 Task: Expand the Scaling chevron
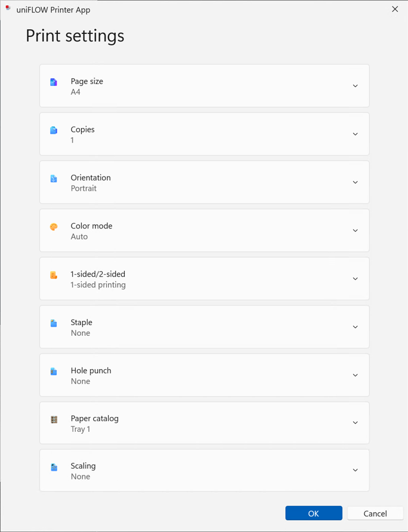(x=355, y=470)
